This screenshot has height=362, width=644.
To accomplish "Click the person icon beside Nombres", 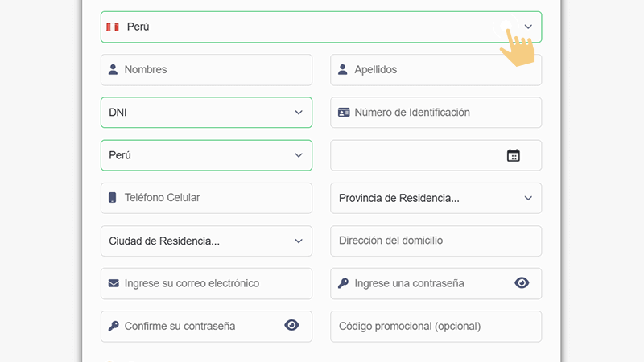I will tap(113, 69).
